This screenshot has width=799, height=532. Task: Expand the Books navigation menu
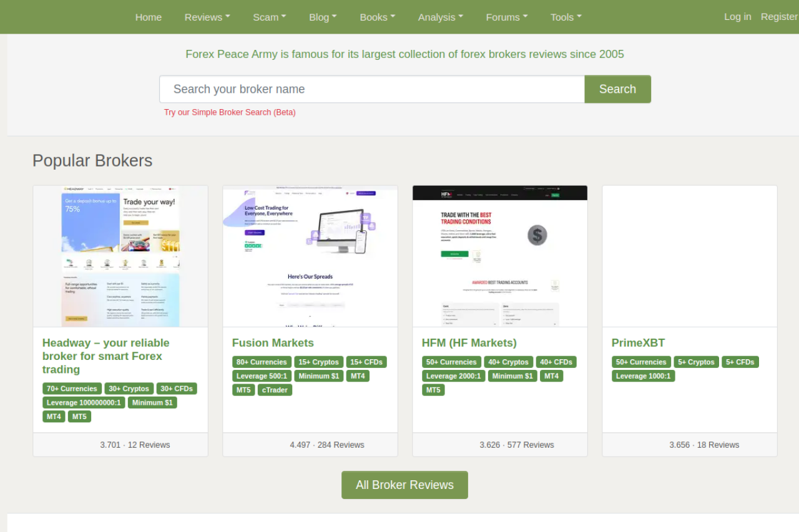pyautogui.click(x=377, y=17)
